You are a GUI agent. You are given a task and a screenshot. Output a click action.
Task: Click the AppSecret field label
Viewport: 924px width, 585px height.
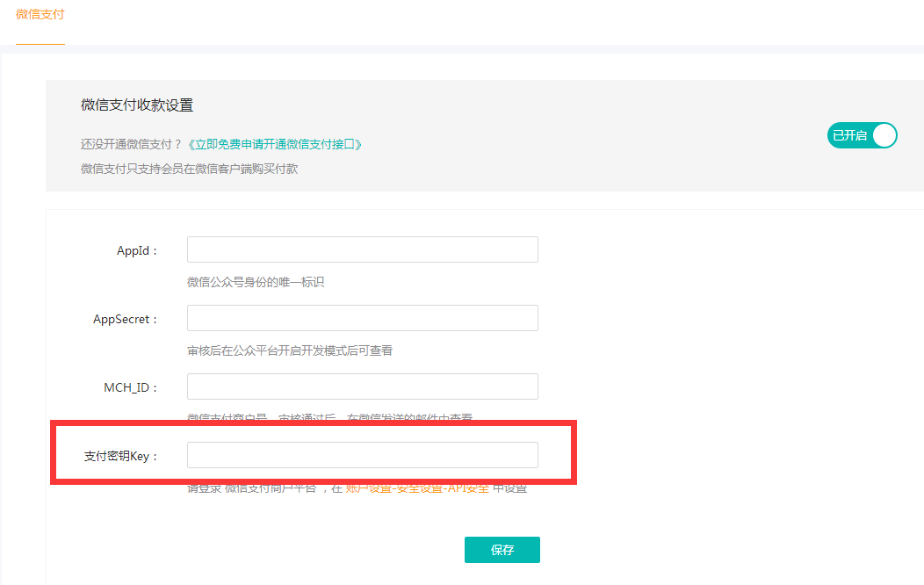[126, 319]
